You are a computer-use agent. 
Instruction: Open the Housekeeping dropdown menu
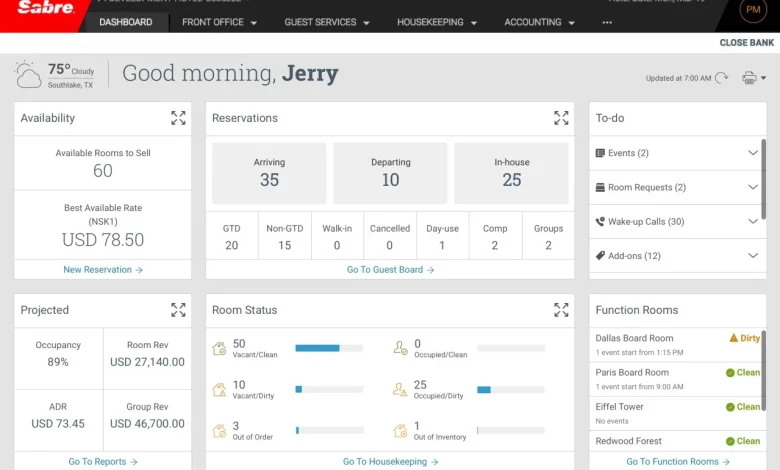click(x=437, y=22)
